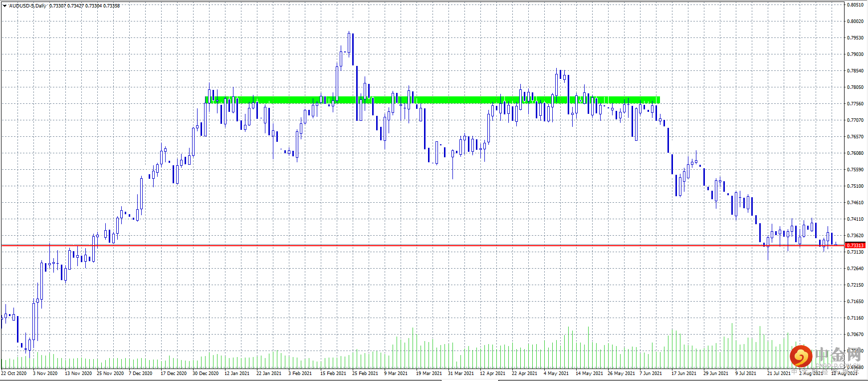Click the 17 Jun 2021 date label
This screenshot has width=868, height=381.
coord(684,374)
